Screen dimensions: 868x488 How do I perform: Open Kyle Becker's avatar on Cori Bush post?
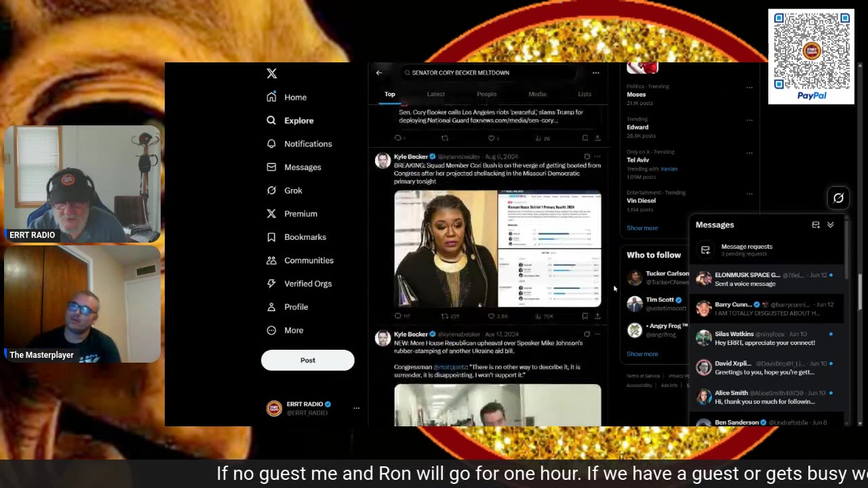(x=383, y=161)
